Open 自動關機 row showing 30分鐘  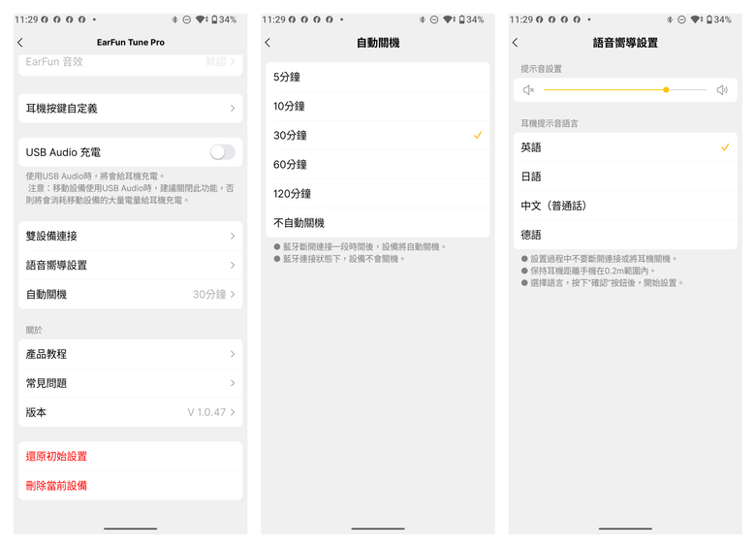point(130,294)
